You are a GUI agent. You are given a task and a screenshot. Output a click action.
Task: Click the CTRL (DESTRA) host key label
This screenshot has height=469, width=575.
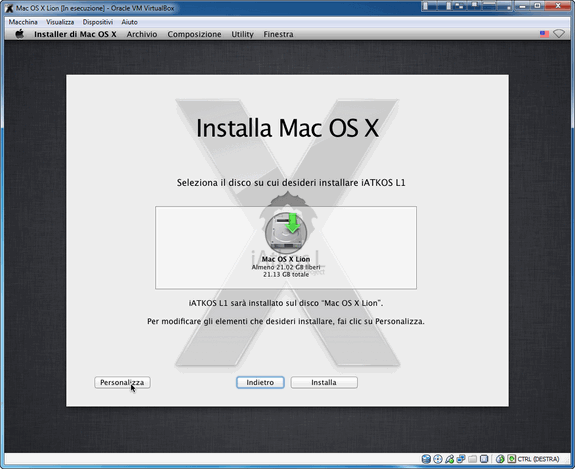(538, 459)
